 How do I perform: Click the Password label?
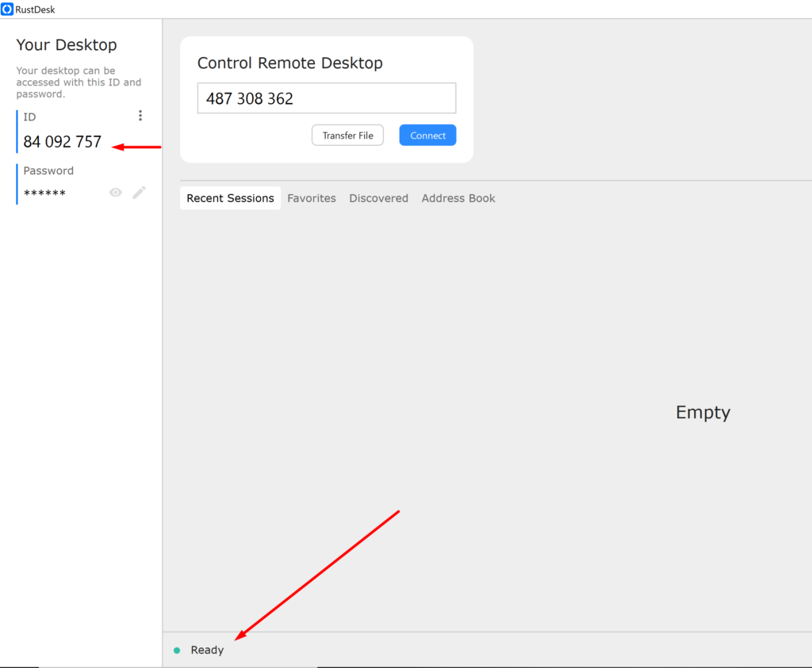pos(48,170)
